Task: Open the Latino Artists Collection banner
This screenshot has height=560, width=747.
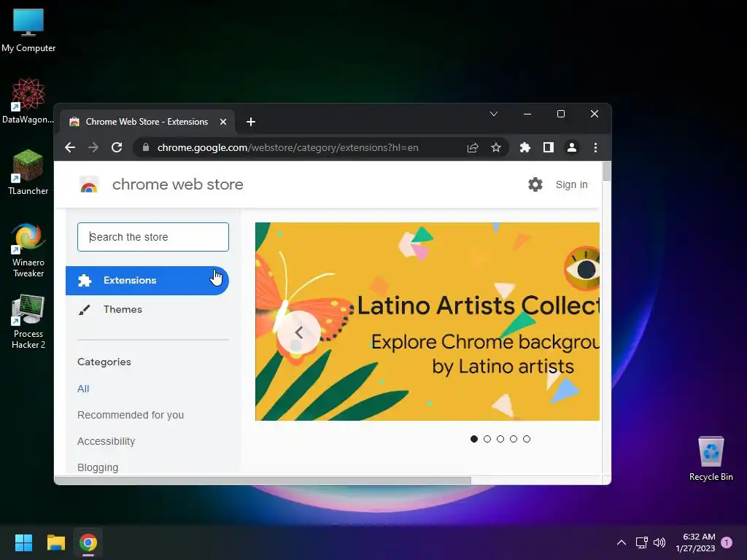Action: (427, 322)
